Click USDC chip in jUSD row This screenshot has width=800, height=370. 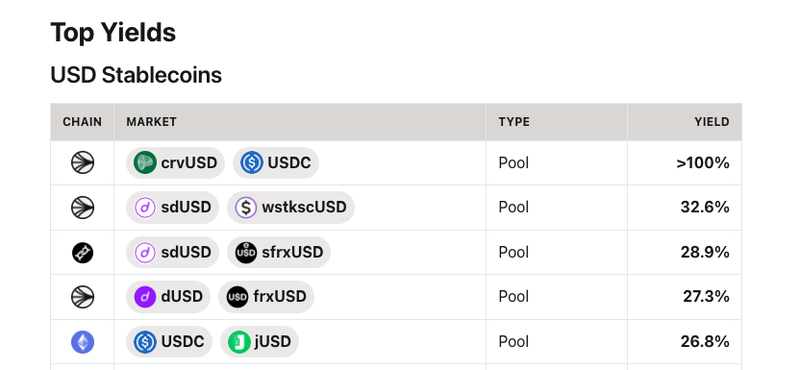coord(169,341)
